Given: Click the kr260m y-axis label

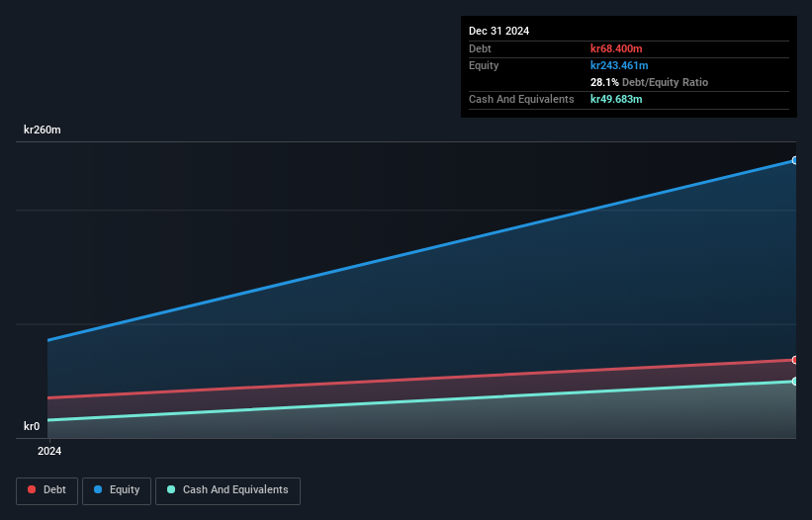Looking at the screenshot, I should 42,130.
